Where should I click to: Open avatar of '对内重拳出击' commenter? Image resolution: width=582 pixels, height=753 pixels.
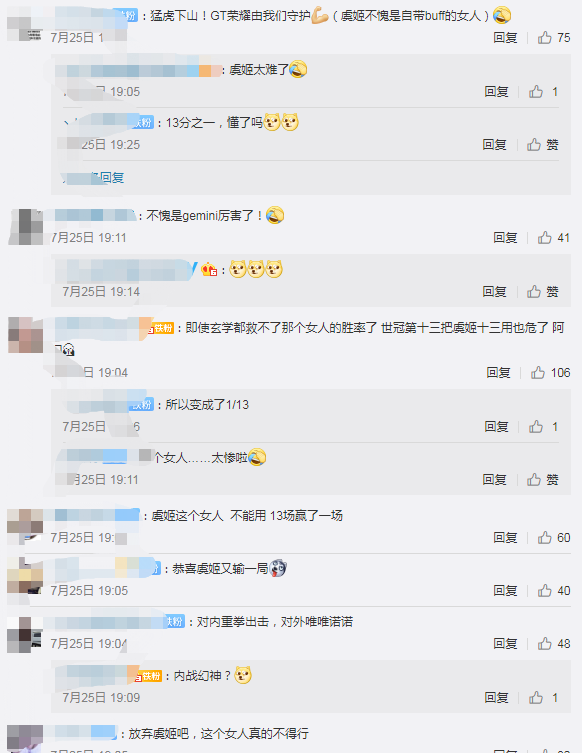[x=24, y=635]
